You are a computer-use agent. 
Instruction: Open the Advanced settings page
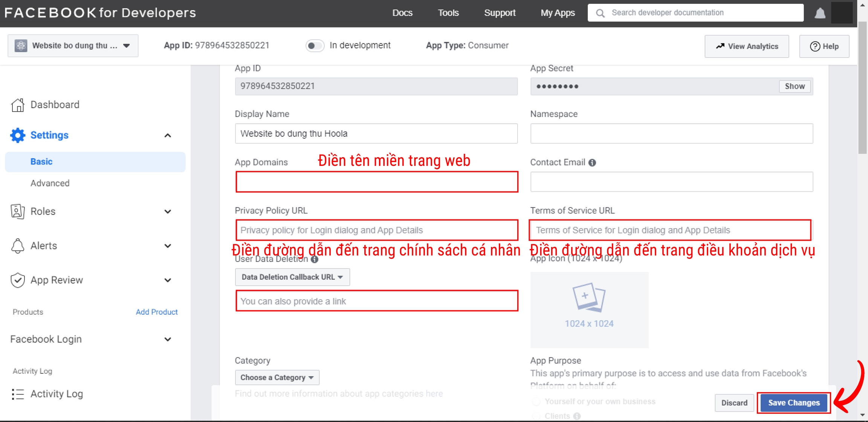[50, 183]
